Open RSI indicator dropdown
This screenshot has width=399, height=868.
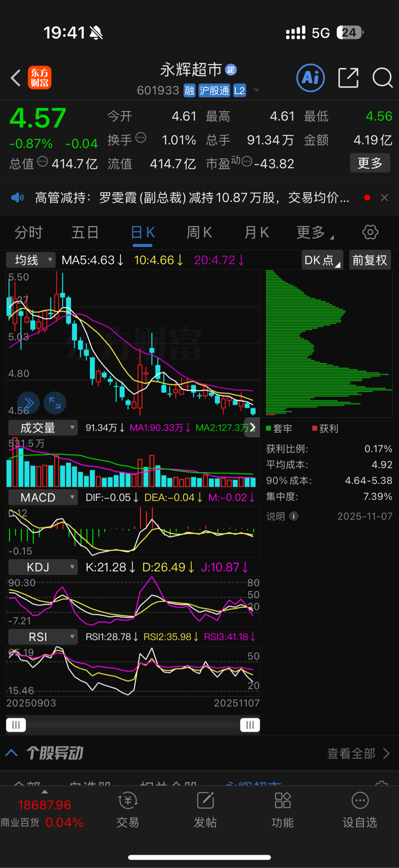(x=43, y=637)
